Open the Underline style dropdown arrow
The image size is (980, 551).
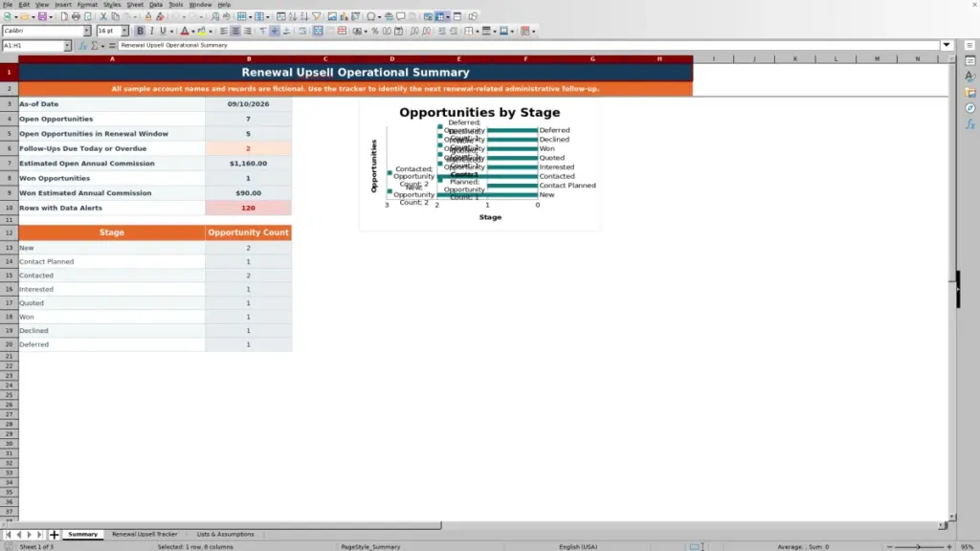171,31
